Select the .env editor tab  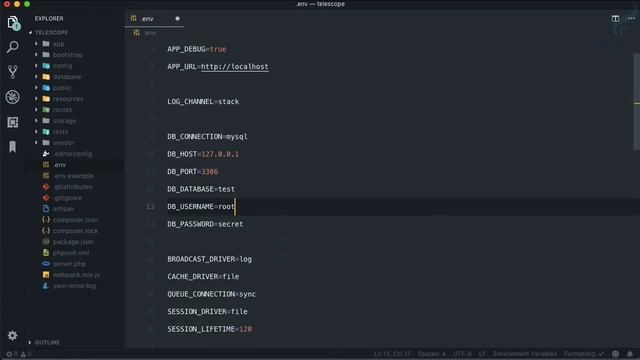point(154,19)
